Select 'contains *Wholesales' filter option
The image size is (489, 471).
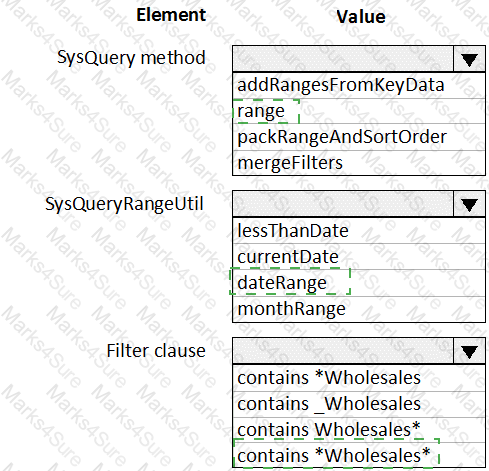pos(359,378)
